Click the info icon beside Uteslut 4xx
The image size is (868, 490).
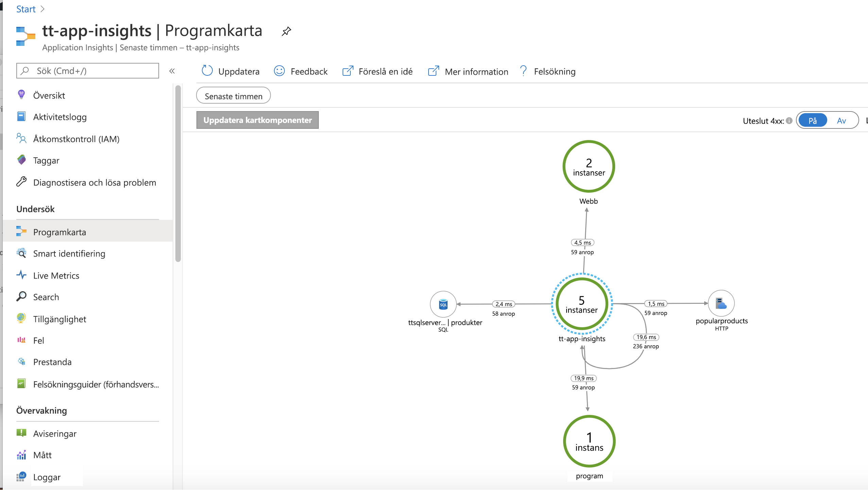coord(789,121)
